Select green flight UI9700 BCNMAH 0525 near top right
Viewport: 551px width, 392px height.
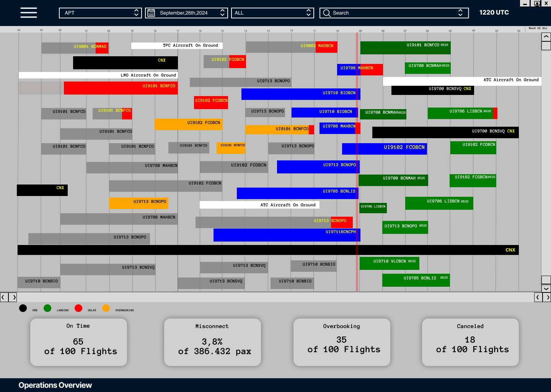(x=427, y=68)
